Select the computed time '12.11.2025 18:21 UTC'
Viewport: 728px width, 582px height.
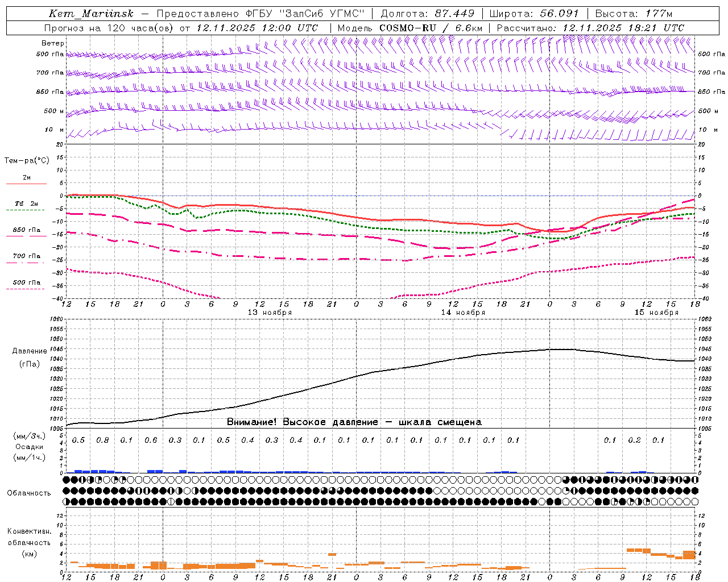[x=623, y=28]
